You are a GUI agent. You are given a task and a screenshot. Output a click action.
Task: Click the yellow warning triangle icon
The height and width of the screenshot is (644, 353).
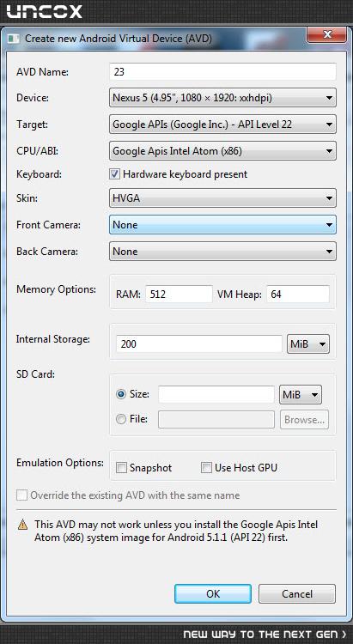tap(22, 525)
